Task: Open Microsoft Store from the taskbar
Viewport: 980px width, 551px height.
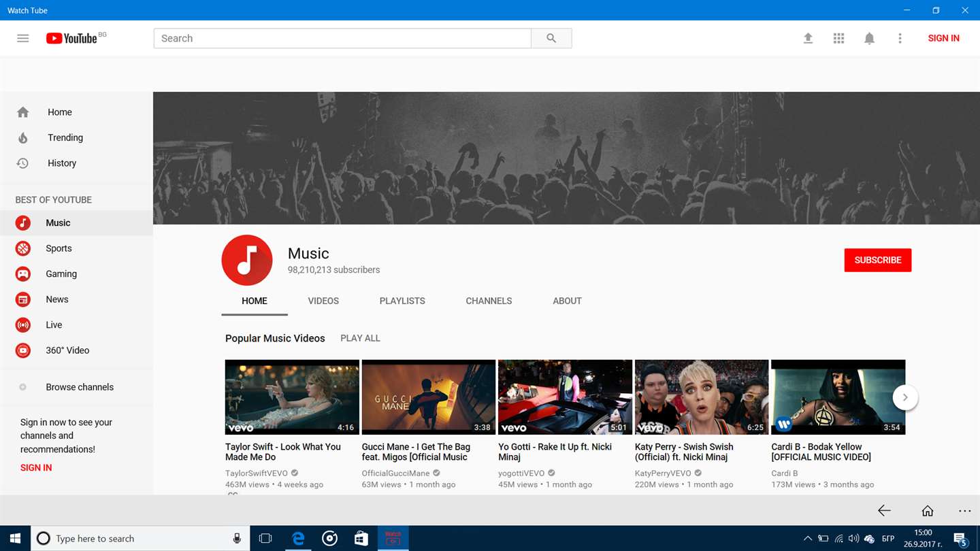Action: pyautogui.click(x=361, y=538)
